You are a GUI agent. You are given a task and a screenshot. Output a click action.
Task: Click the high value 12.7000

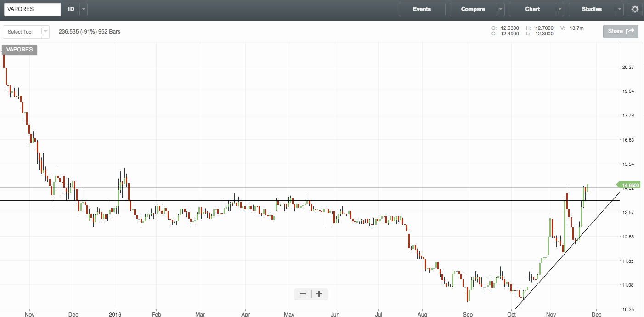[x=544, y=28]
